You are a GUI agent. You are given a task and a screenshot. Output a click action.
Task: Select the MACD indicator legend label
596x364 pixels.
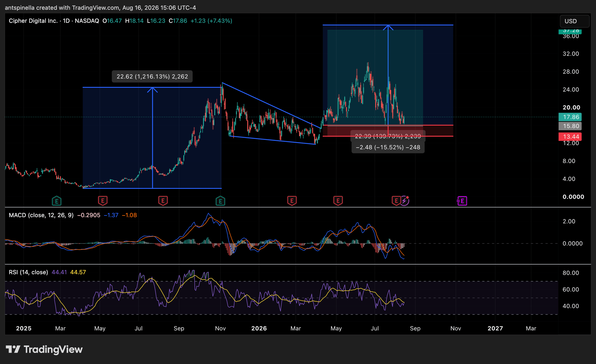41,215
